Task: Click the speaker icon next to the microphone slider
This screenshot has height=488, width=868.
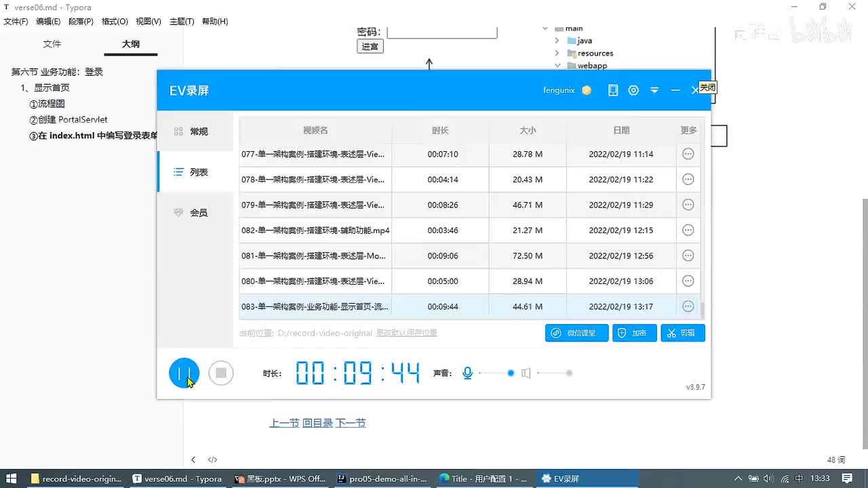Action: (526, 373)
